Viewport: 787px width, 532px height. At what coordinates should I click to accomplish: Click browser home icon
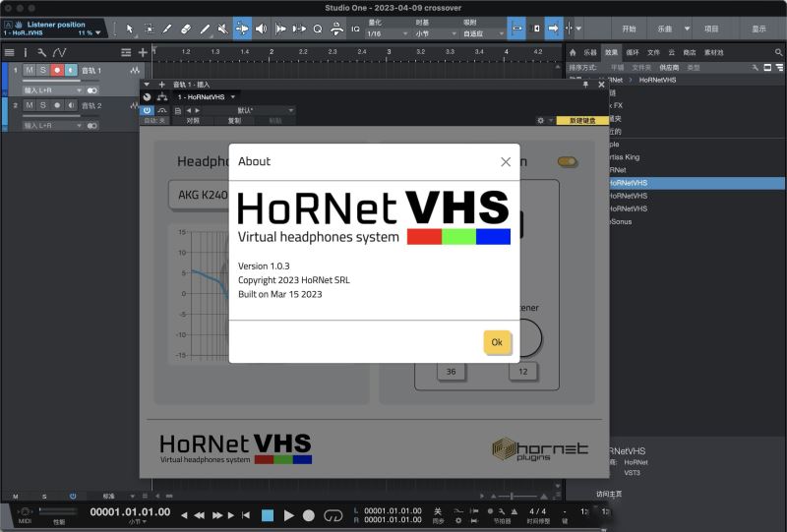coord(573,52)
